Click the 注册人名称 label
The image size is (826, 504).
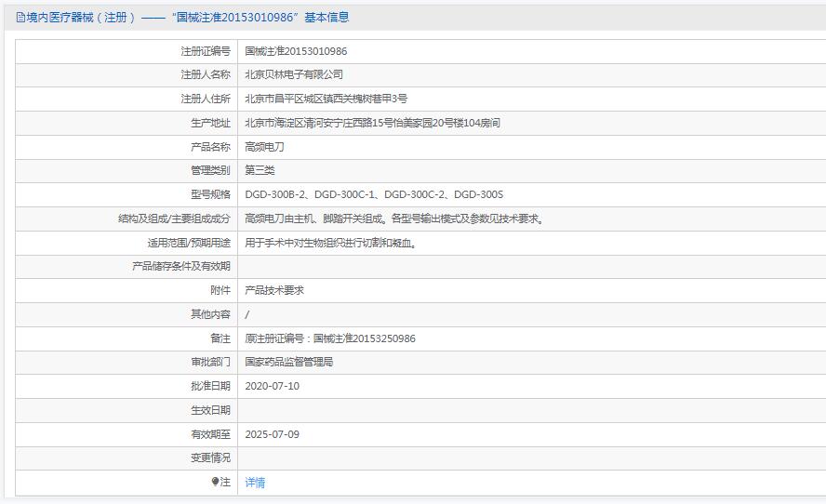coord(206,74)
